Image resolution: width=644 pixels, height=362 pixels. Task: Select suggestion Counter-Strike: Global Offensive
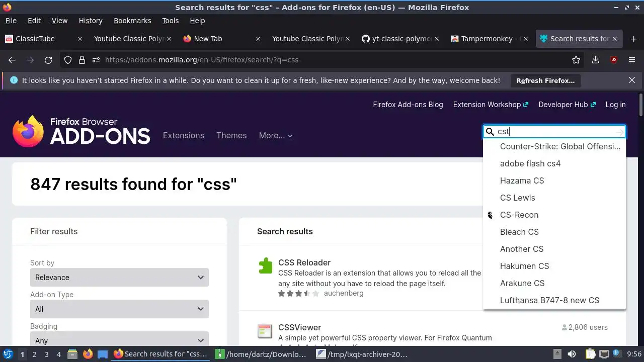tap(554, 146)
